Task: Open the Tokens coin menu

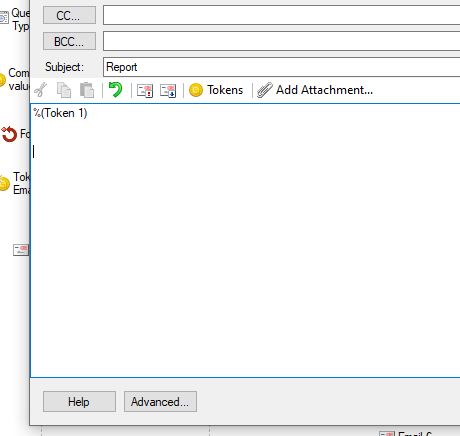Action: coord(216,90)
